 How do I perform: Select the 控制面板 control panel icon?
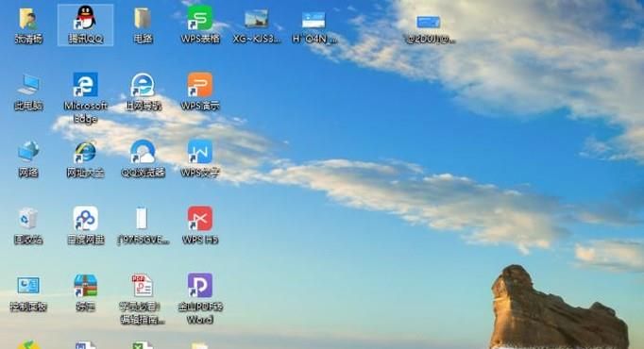(x=28, y=292)
